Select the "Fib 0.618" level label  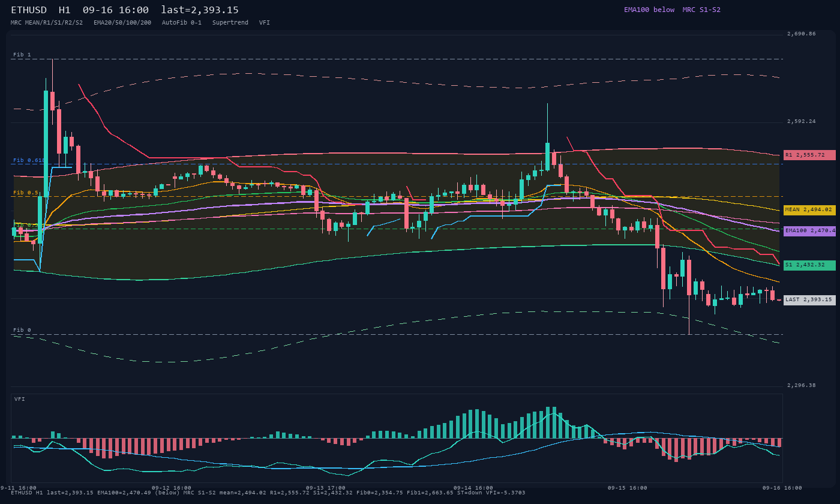click(x=29, y=160)
